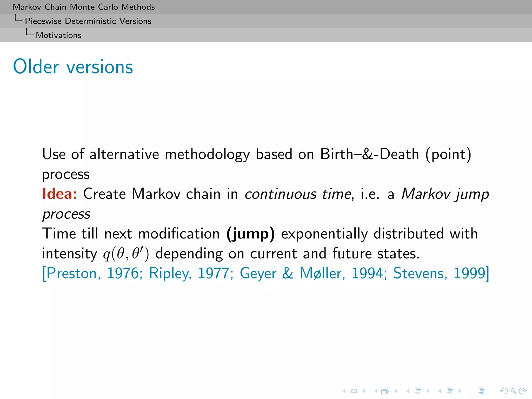Click the subsection navigation lines icon

pos(418,391)
